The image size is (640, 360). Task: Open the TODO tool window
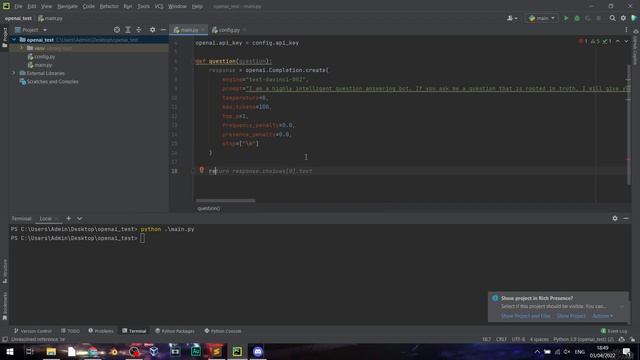pos(70,331)
